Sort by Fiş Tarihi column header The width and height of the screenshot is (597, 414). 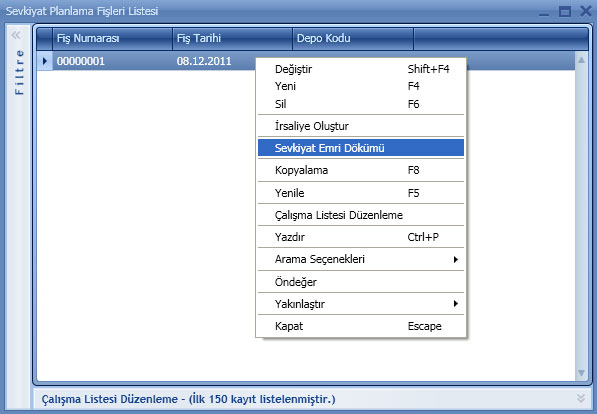click(232, 38)
